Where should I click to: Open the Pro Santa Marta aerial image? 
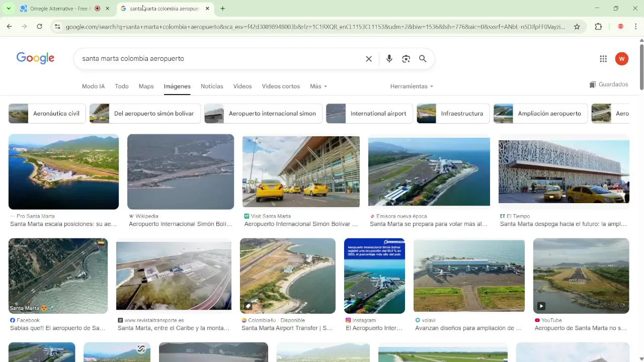(x=63, y=172)
